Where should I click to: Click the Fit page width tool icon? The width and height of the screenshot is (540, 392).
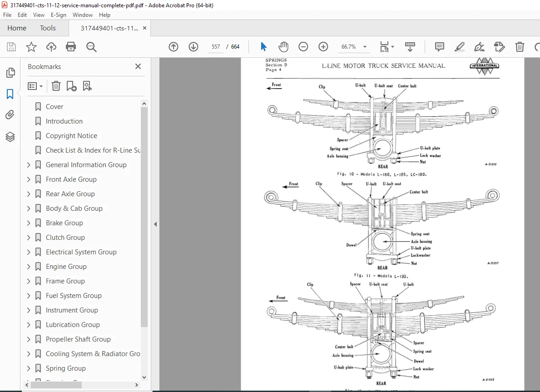tap(384, 46)
